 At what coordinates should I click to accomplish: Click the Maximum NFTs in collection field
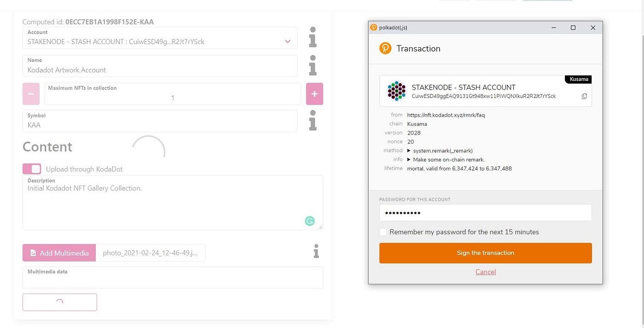172,94
